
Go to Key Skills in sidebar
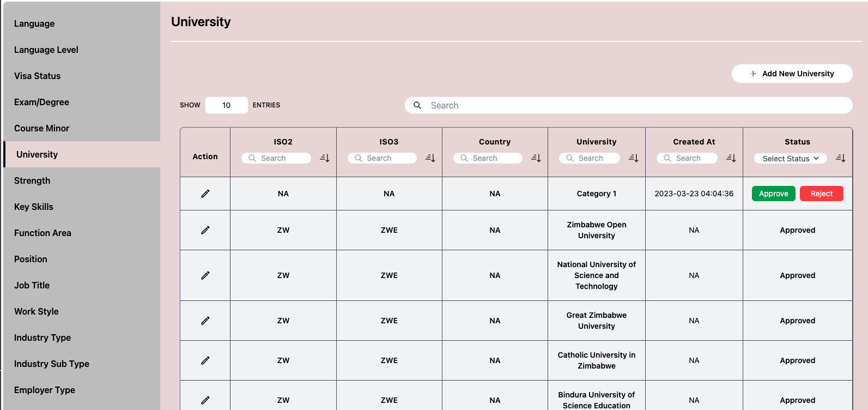coord(34,207)
